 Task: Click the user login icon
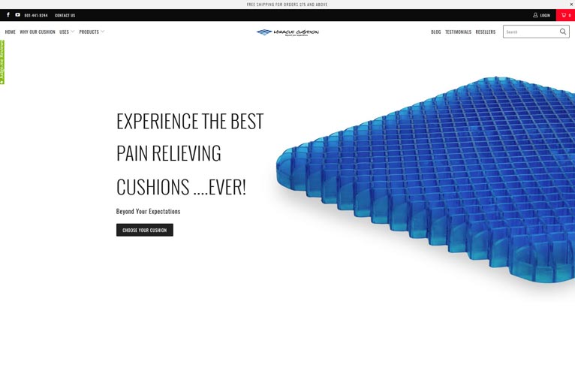pyautogui.click(x=535, y=15)
